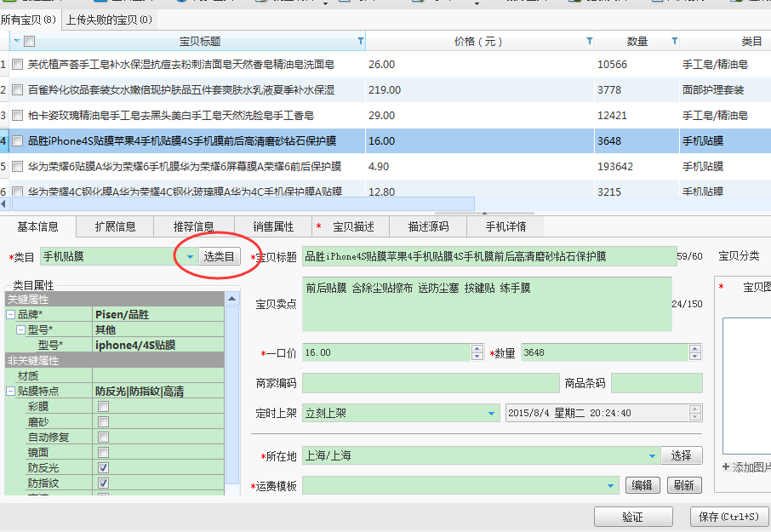Collapse the 品牌 attribute tree node
The image size is (771, 532).
tap(11, 315)
